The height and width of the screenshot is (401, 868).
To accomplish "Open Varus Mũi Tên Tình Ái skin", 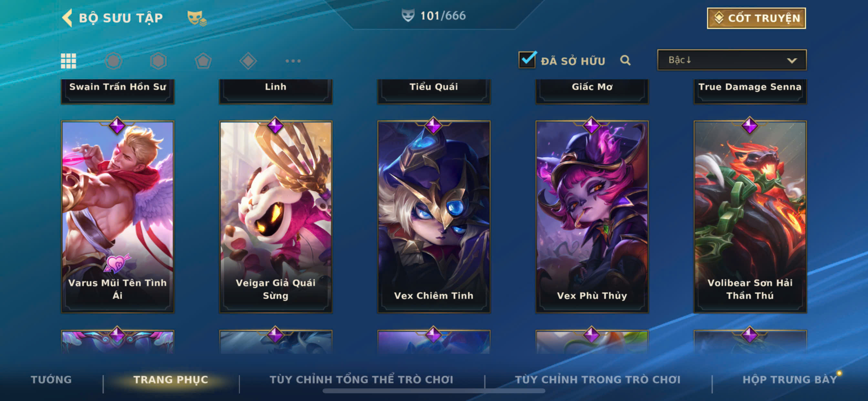I will (118, 217).
